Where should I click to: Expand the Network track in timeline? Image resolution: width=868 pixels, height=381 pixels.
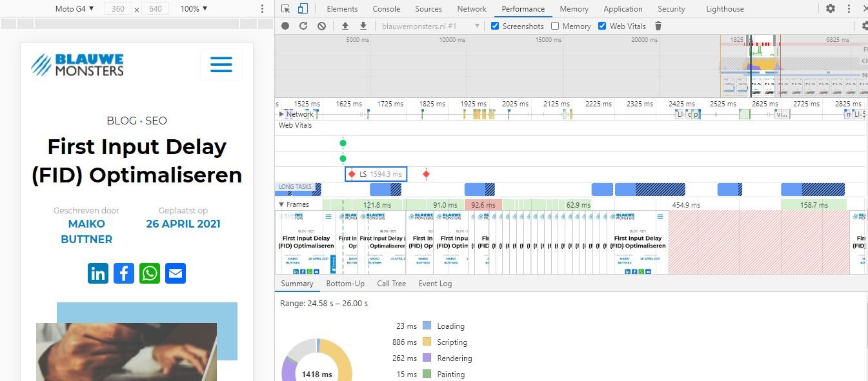281,114
